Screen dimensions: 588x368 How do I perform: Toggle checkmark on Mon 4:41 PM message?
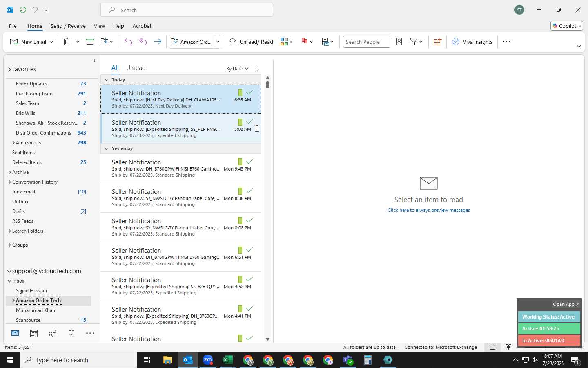pyautogui.click(x=249, y=309)
